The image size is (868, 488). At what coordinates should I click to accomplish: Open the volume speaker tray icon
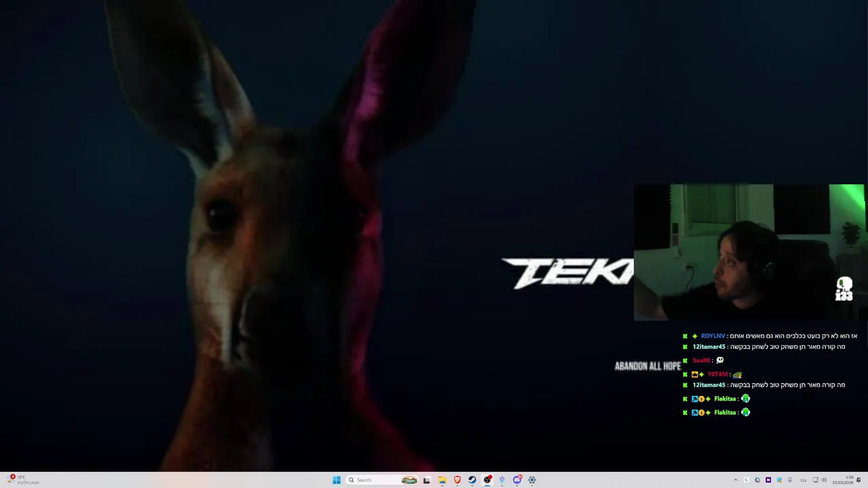[825, 480]
